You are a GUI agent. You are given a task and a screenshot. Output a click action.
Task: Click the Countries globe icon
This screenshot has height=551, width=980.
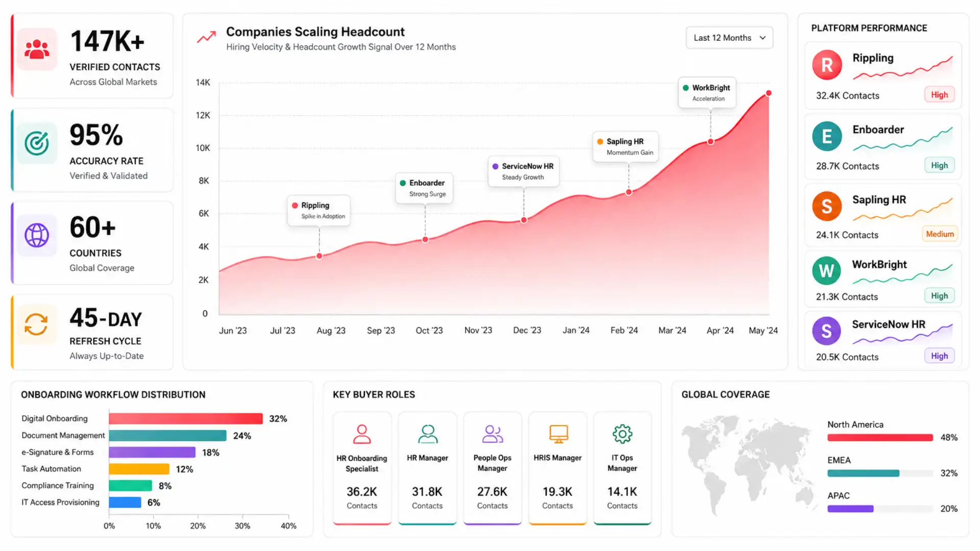coord(37,235)
